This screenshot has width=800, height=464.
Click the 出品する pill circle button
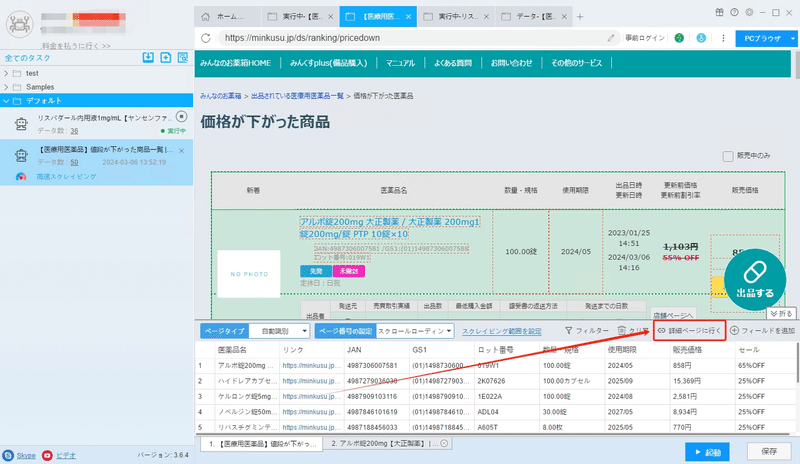pyautogui.click(x=755, y=279)
